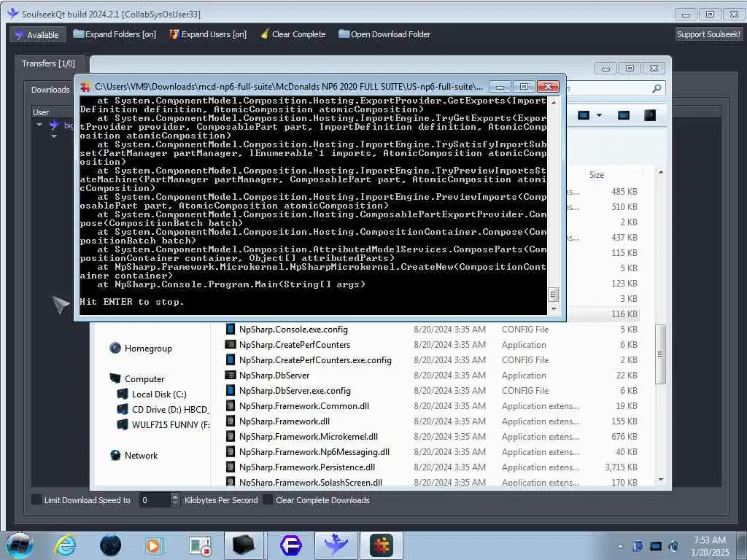Click the Available status button in Soulseek
Image resolution: width=747 pixels, height=560 pixels.
point(37,34)
